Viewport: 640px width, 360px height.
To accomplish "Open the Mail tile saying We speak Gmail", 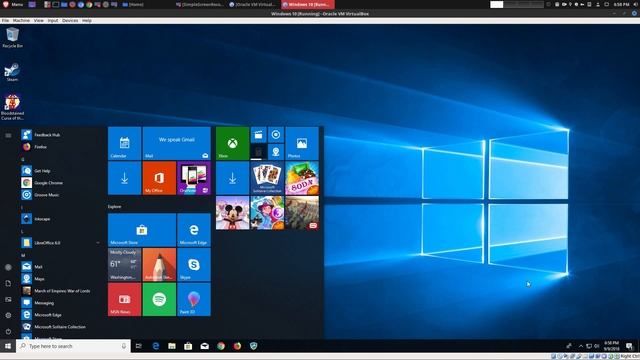I will 177,143.
